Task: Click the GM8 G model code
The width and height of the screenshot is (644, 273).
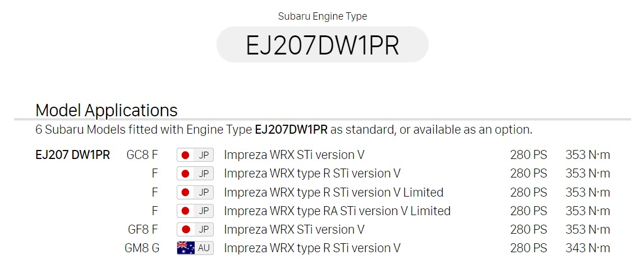Action: point(142,248)
